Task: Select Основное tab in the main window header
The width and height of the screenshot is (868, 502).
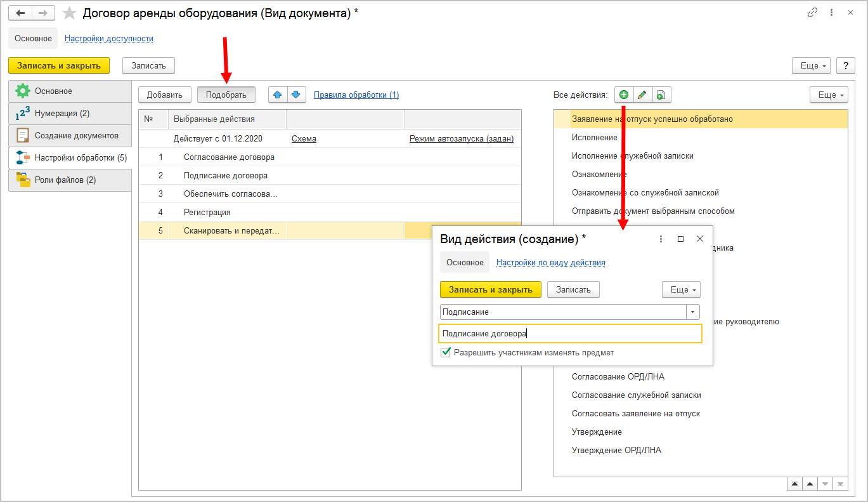Action: (x=33, y=38)
